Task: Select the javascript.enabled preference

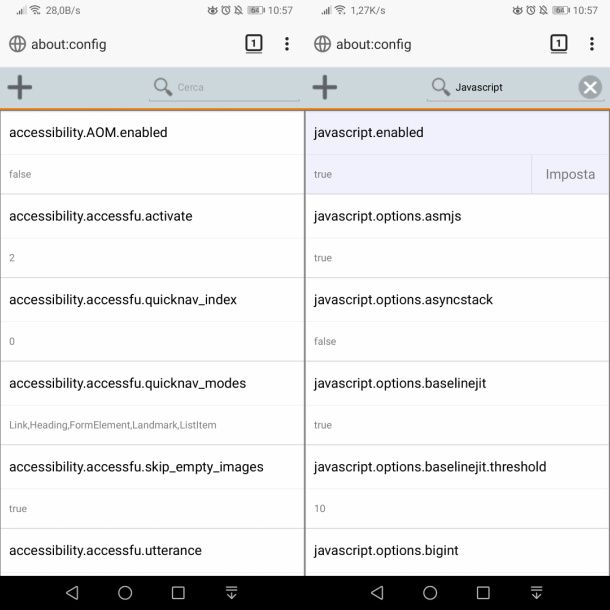Action: point(420,134)
